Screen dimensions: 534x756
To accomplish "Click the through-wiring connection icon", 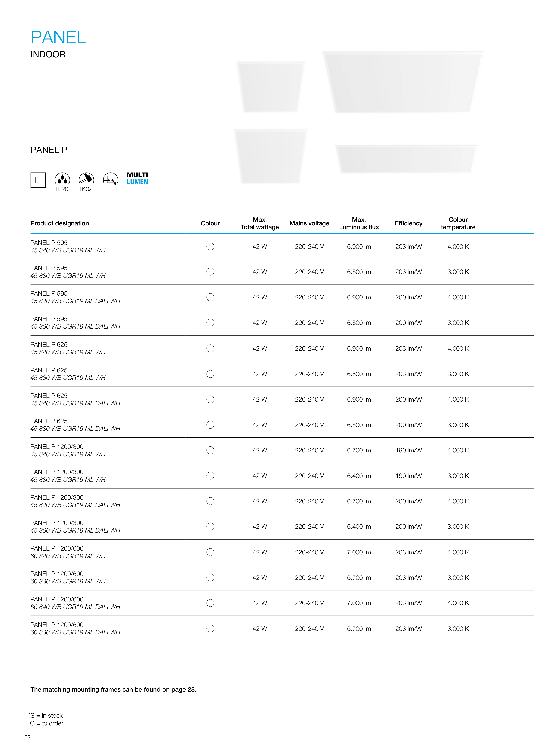I will point(111,179).
